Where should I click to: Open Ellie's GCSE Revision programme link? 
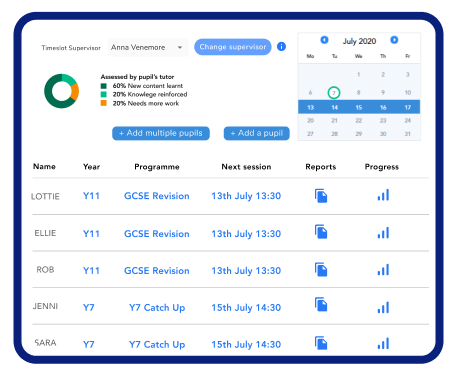[157, 234]
